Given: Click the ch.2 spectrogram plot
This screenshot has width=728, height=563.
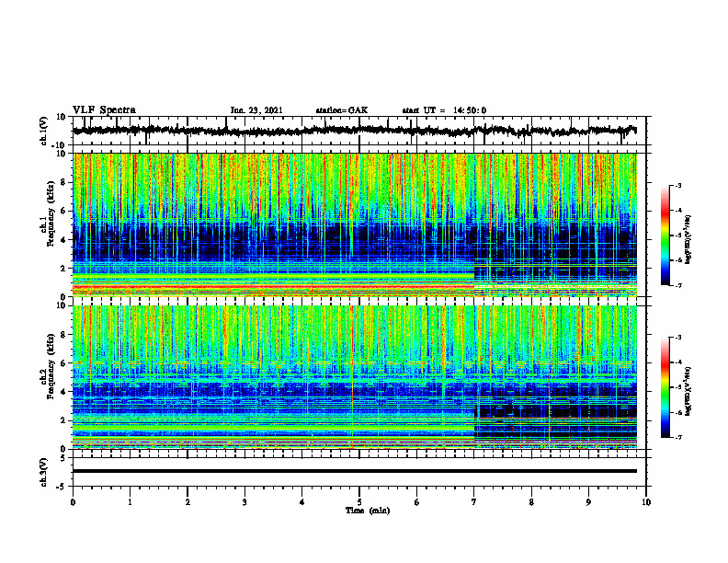Looking at the screenshot, I should 355,377.
